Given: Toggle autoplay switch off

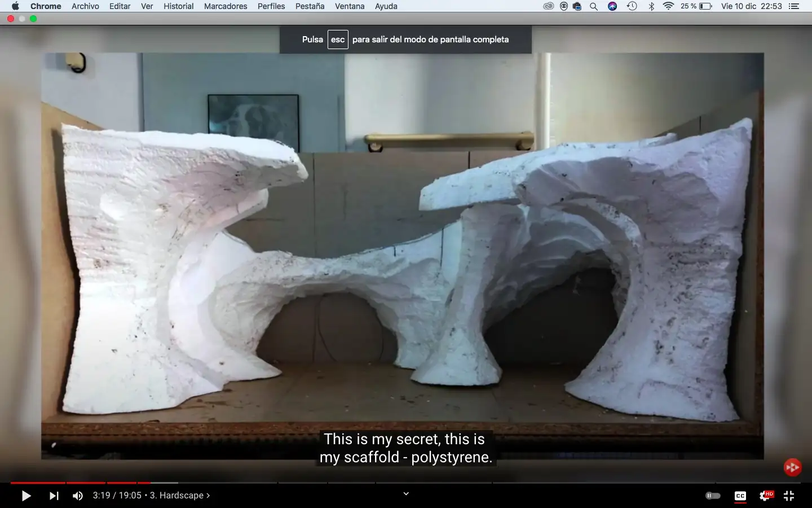Looking at the screenshot, I should coord(713,496).
